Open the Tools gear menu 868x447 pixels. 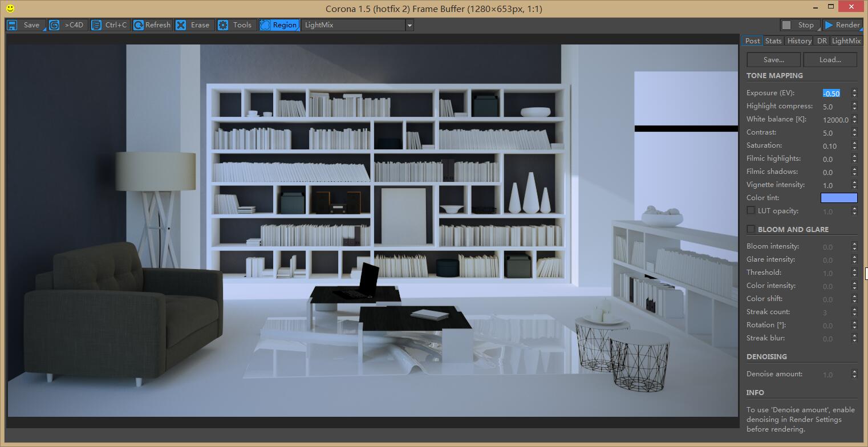[x=237, y=25]
